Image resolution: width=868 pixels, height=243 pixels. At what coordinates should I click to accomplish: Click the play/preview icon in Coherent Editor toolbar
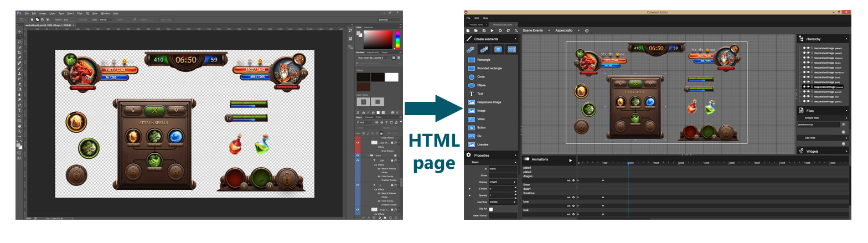pos(492,30)
